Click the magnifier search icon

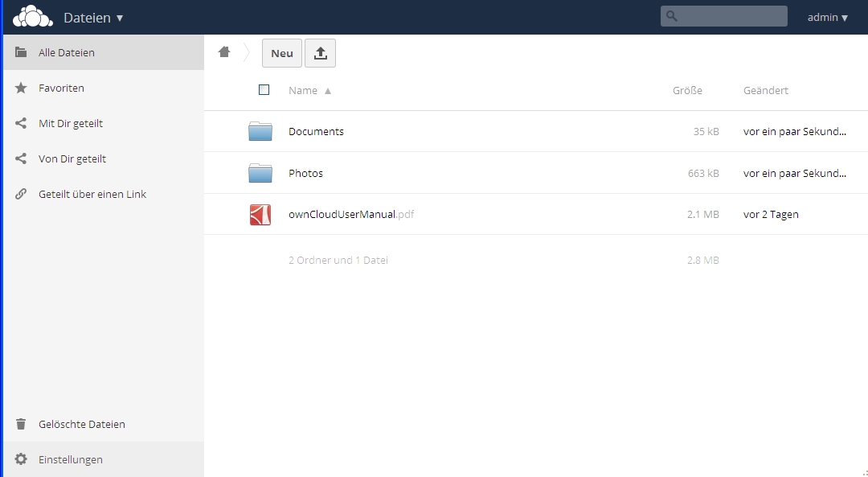click(671, 16)
